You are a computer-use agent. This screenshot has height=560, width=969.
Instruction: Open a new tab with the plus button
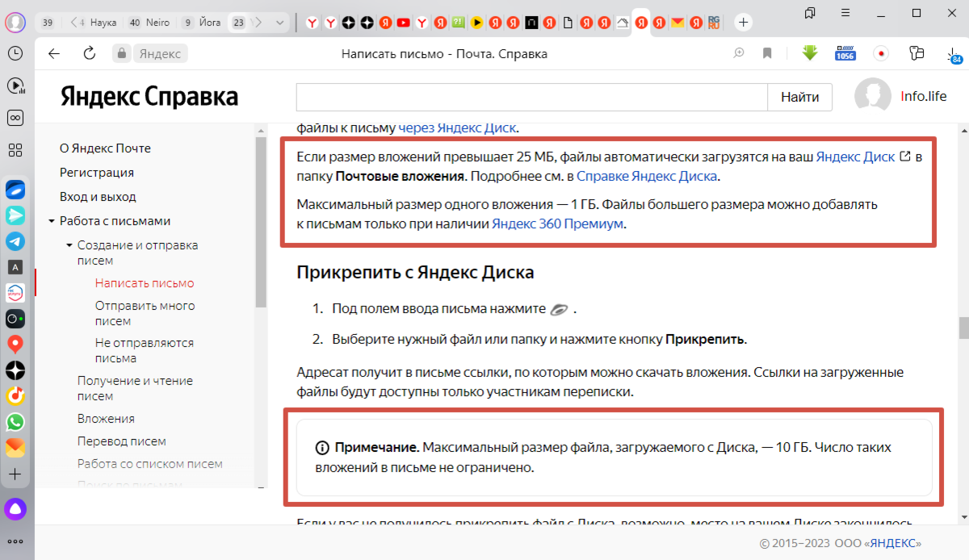click(744, 23)
